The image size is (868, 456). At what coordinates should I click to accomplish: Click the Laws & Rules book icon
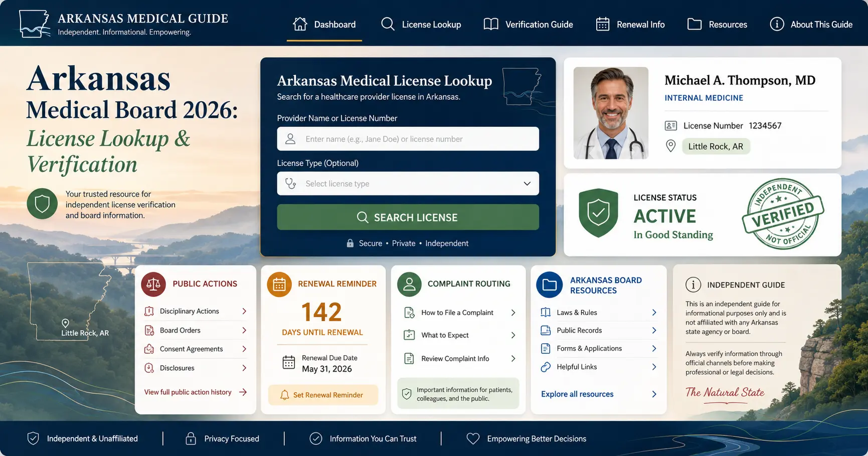click(546, 313)
